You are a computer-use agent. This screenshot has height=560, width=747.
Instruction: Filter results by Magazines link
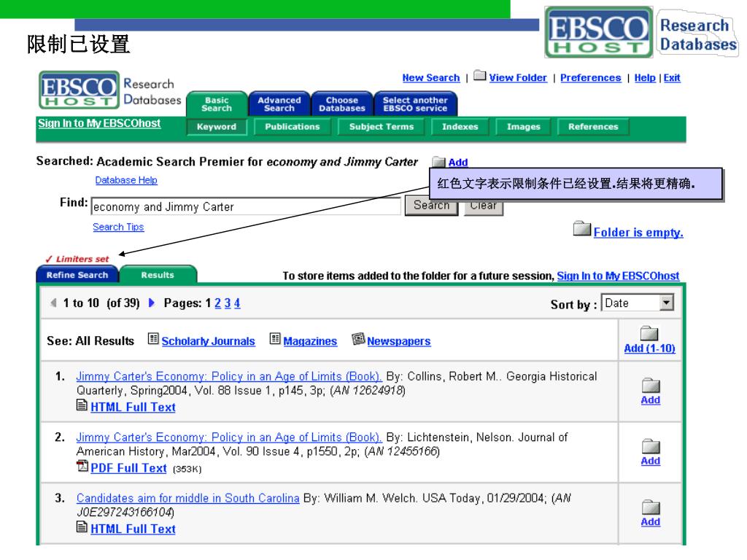click(x=310, y=341)
